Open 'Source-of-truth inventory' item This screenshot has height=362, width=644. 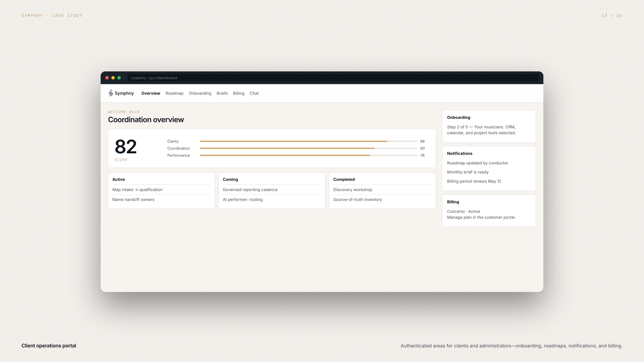tap(383, 200)
